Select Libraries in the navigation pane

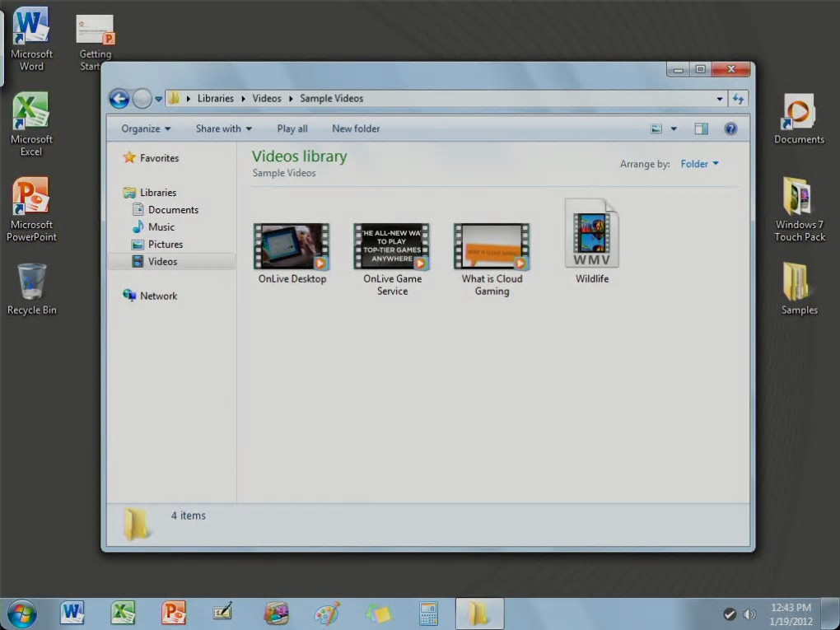158,193
